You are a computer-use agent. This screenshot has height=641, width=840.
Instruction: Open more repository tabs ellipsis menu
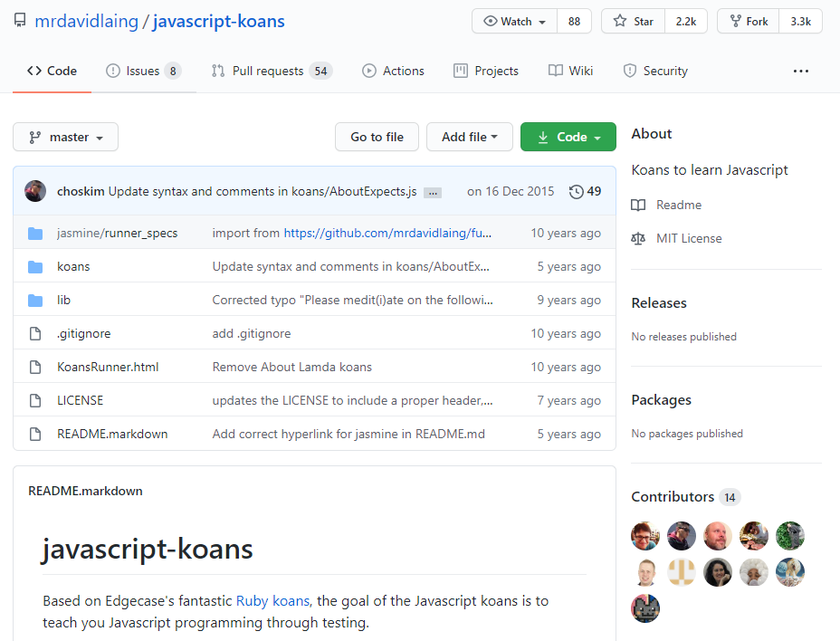[x=801, y=71]
